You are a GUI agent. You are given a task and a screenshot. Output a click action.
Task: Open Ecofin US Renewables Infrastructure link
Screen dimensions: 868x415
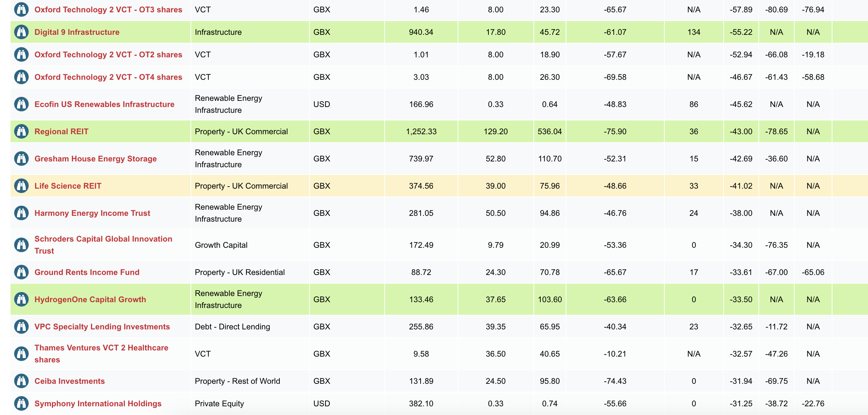point(105,104)
